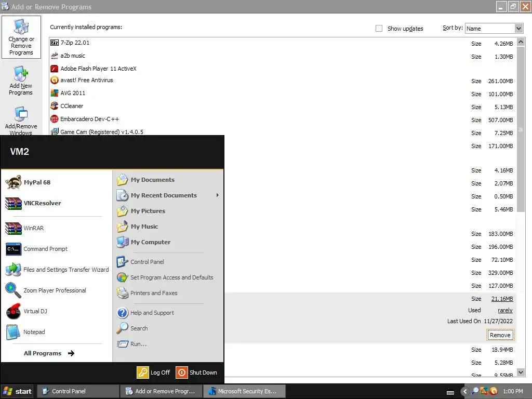The image size is (532, 399).
Task: Select Adobe Flash Player 11 ActiveX entry
Action: [x=283, y=69]
